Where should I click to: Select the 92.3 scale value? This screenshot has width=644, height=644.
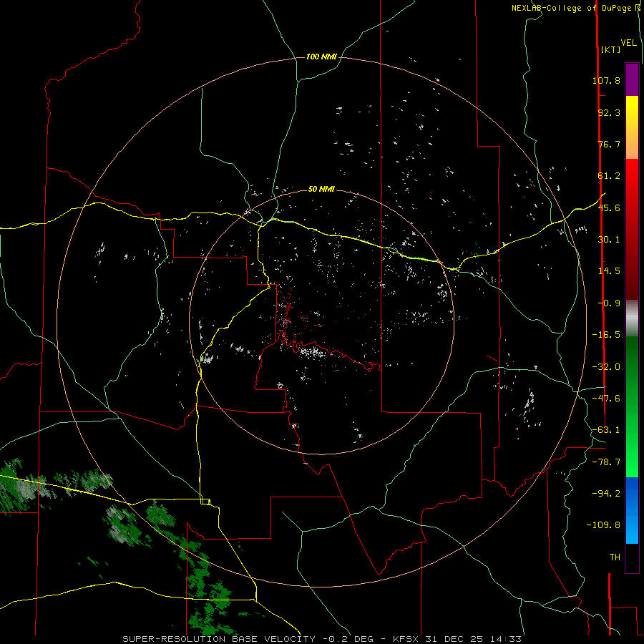click(x=609, y=112)
